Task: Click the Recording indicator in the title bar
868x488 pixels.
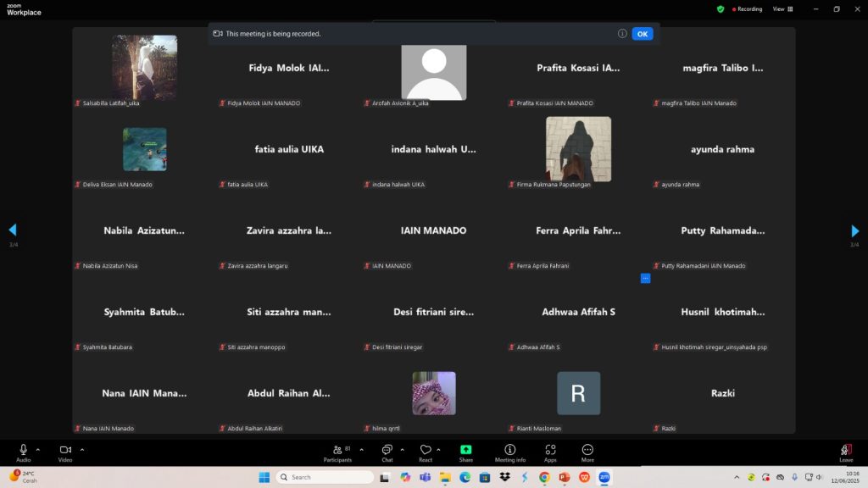Action: (745, 9)
